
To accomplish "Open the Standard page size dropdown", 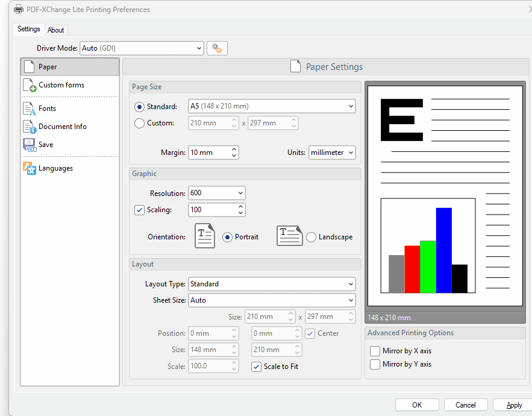I will (272, 106).
